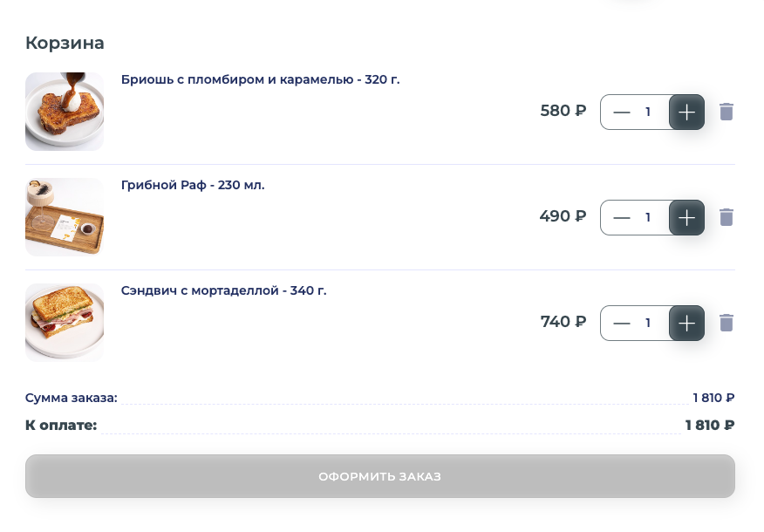The width and height of the screenshot is (764, 532).
Task: Open the Грибной Раф - 230 мл. item
Action: pyautogui.click(x=193, y=185)
